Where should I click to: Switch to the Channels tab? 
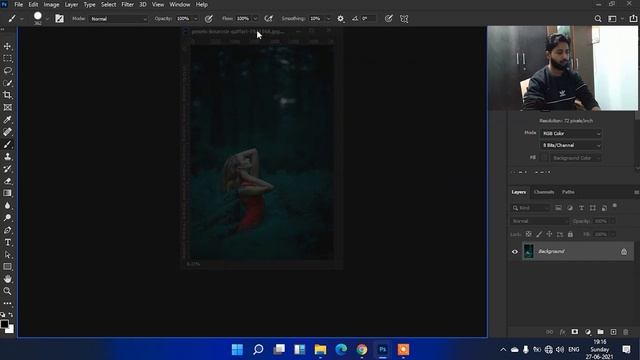pyautogui.click(x=544, y=192)
